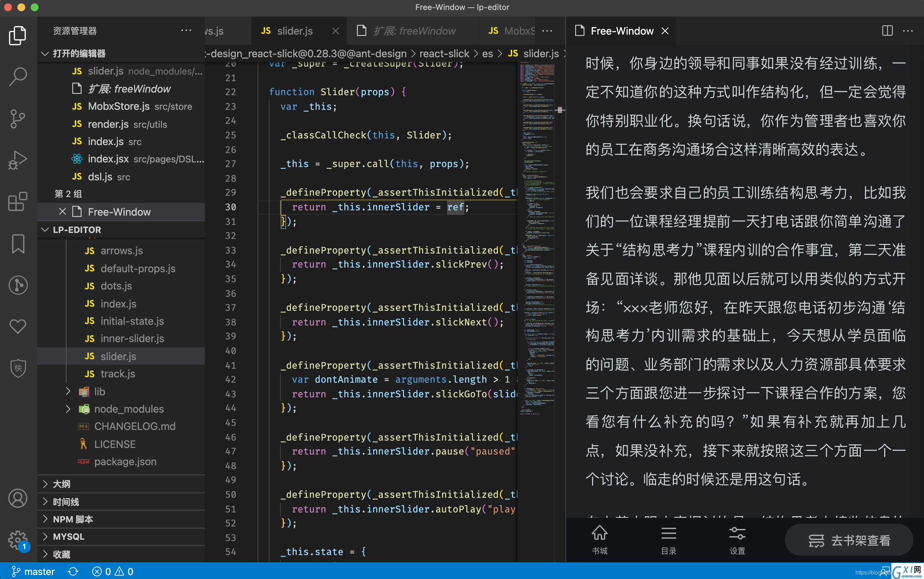Viewport: 924px width, 579px height.
Task: Open editor tab overflow more actions dots
Action: point(547,31)
